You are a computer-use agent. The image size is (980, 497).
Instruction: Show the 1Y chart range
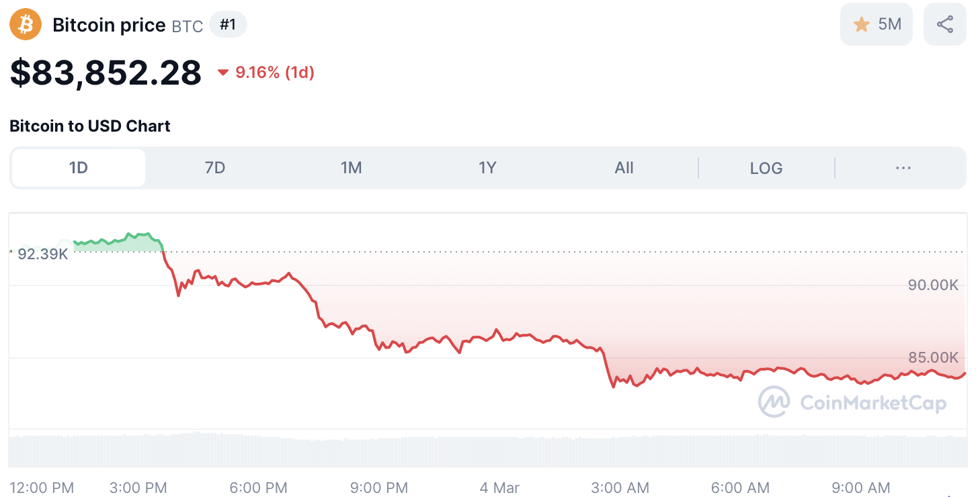click(487, 168)
